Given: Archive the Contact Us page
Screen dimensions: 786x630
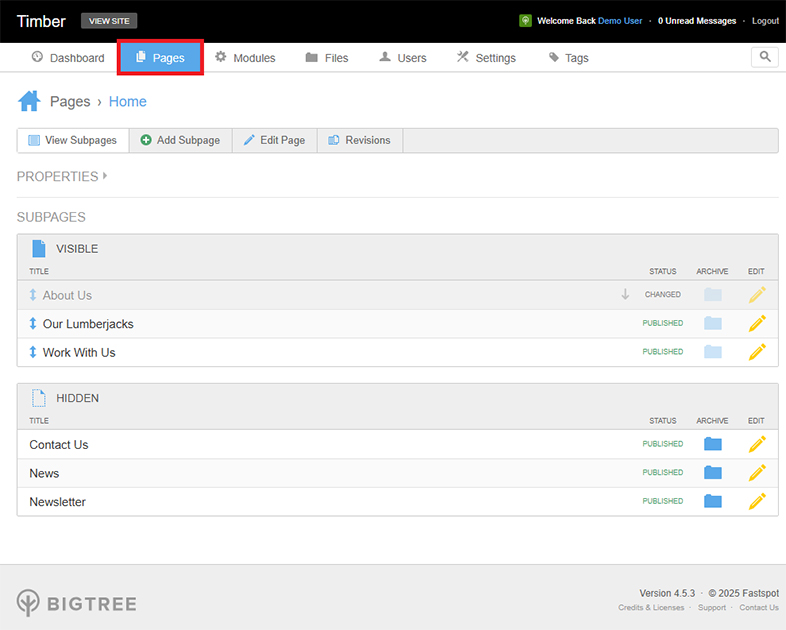Looking at the screenshot, I should [712, 444].
